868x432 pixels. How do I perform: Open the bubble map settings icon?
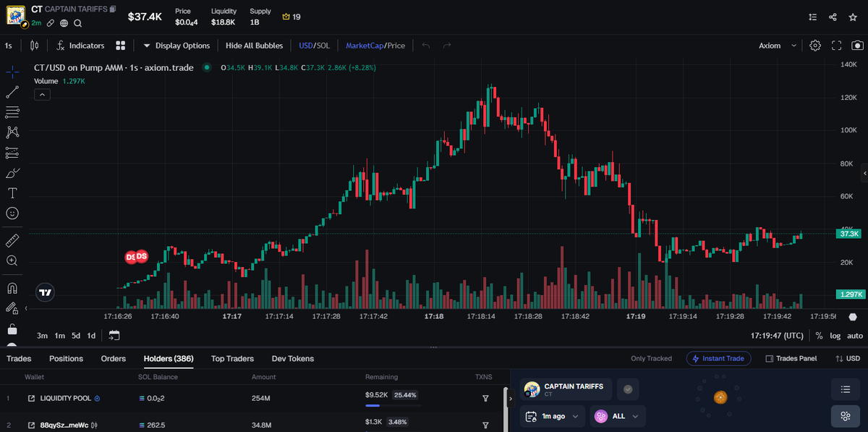point(845,416)
